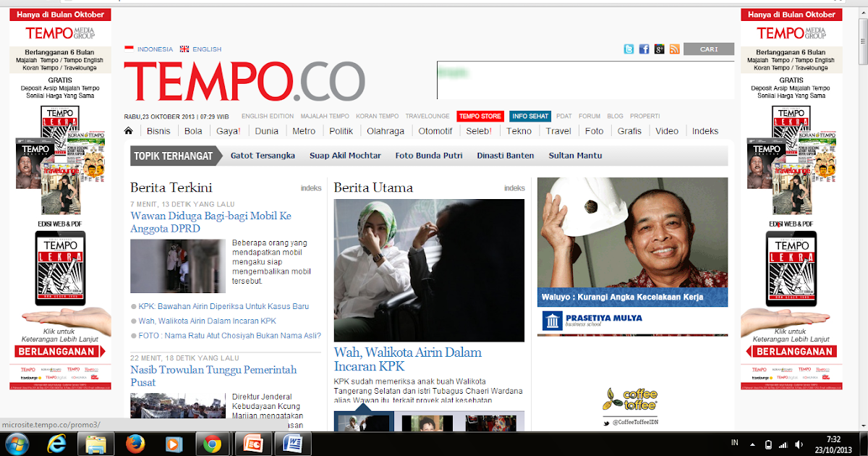
Task: Open KPK: Bawahan Airin Diperiksa link
Action: [x=224, y=306]
